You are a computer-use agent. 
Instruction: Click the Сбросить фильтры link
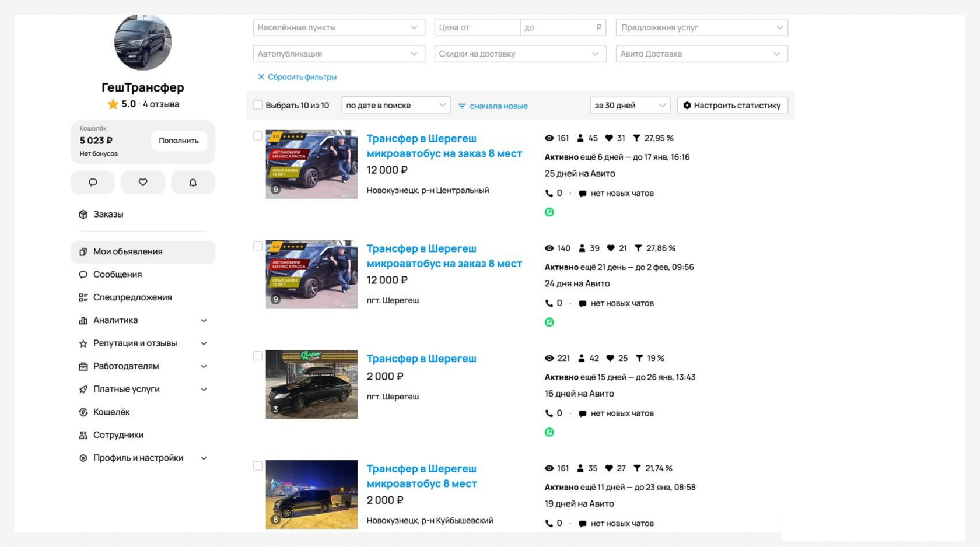(297, 77)
